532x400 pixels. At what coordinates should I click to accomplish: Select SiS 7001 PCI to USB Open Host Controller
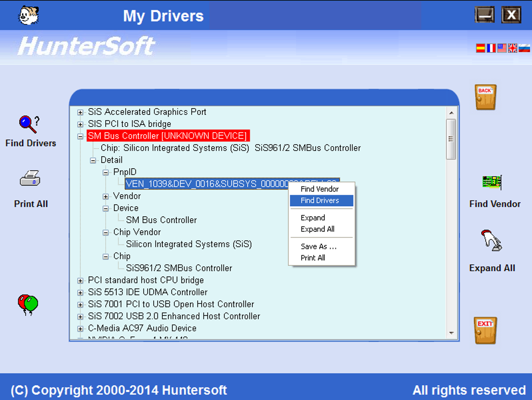(x=171, y=304)
